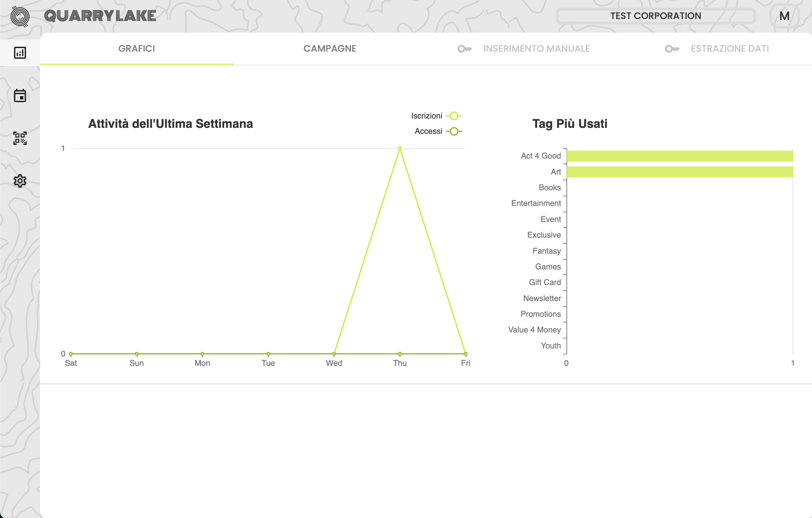
Task: Click the 'Promotions' tag label
Action: click(540, 314)
